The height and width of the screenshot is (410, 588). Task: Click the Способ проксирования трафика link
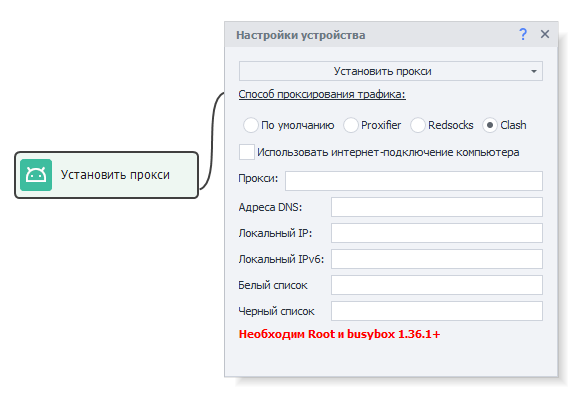[x=322, y=94]
